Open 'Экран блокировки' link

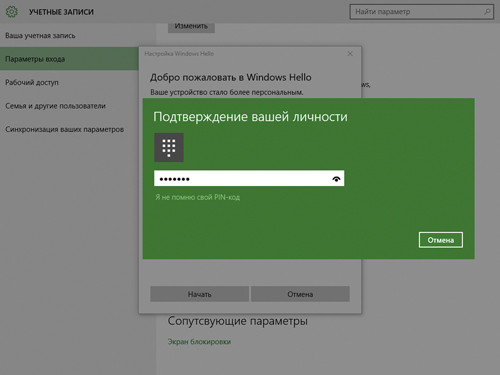pyautogui.click(x=199, y=342)
